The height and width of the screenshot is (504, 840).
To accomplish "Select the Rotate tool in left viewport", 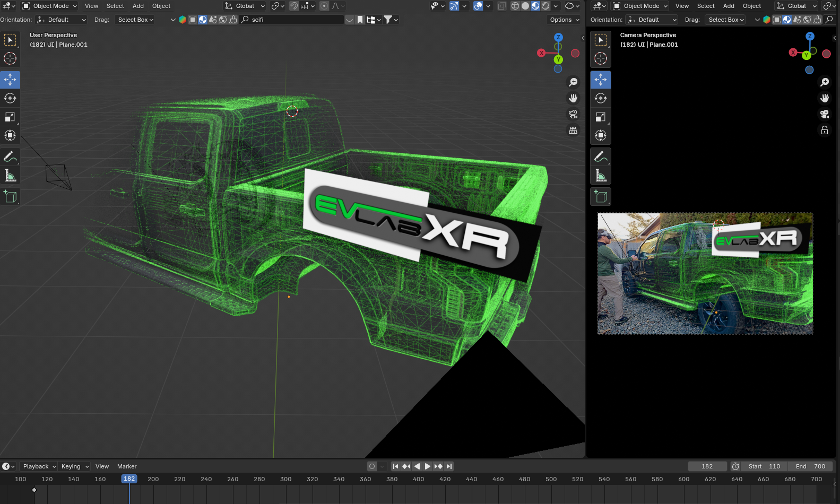I will (x=10, y=98).
